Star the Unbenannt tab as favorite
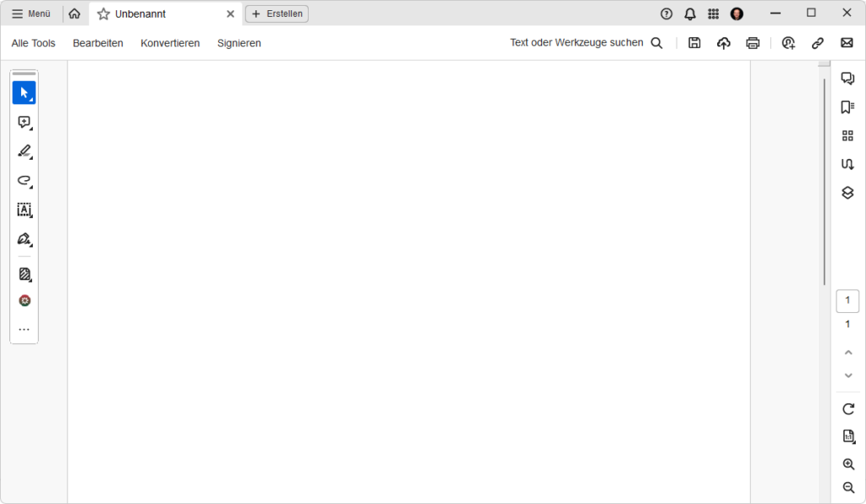The width and height of the screenshot is (866, 504). (x=103, y=14)
